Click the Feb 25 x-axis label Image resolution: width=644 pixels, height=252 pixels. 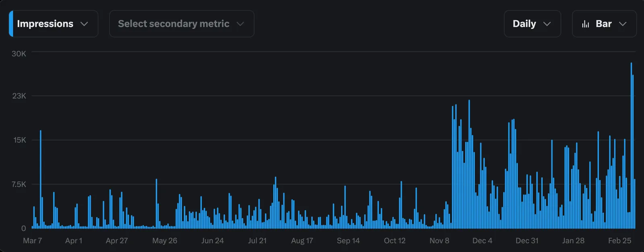coord(619,240)
